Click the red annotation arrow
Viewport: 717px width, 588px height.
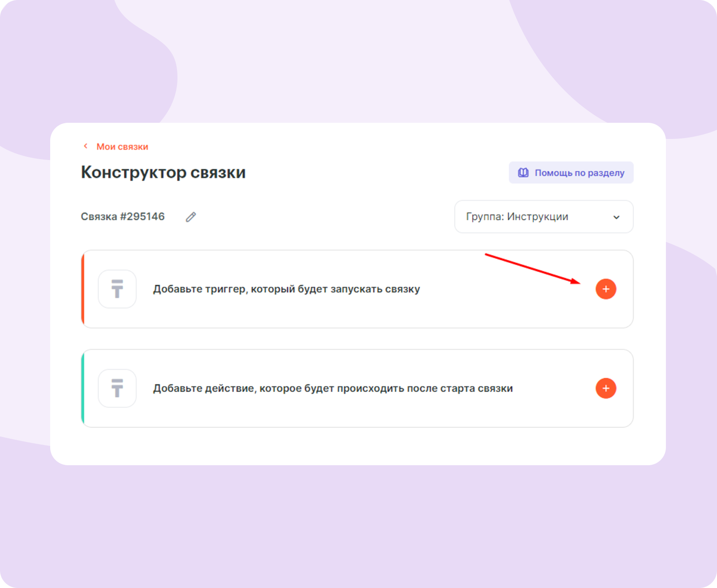tap(532, 268)
